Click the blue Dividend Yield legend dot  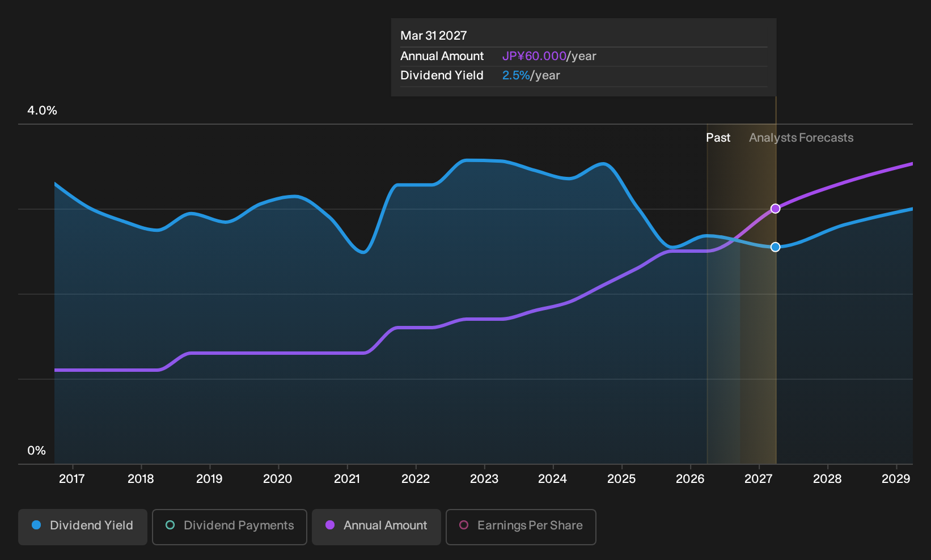[x=36, y=525]
